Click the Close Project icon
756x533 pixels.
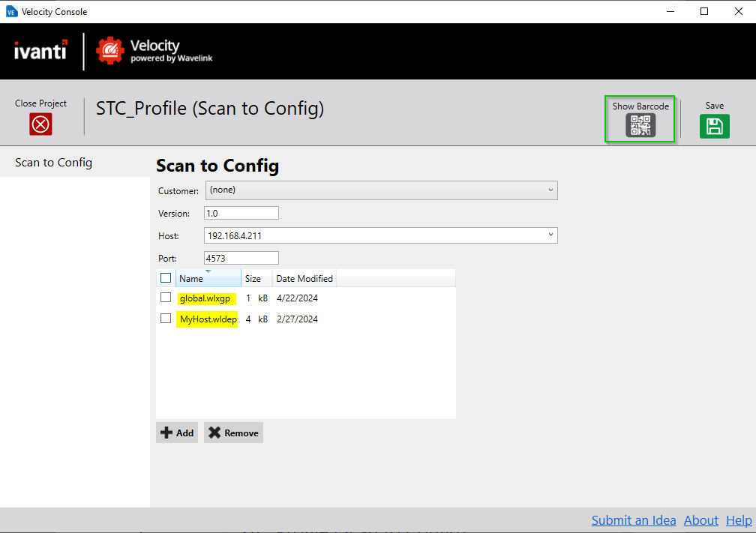[x=40, y=124]
